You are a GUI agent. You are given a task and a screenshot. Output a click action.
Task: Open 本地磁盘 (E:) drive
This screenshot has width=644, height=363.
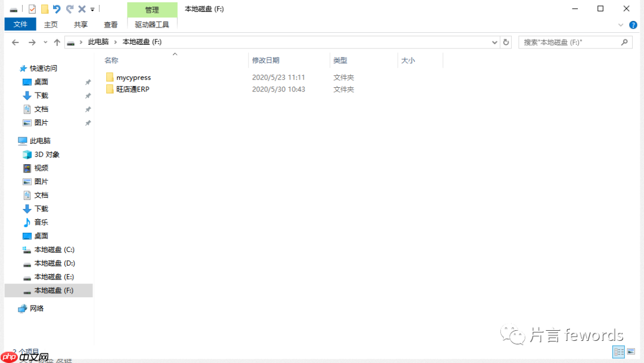pyautogui.click(x=54, y=276)
